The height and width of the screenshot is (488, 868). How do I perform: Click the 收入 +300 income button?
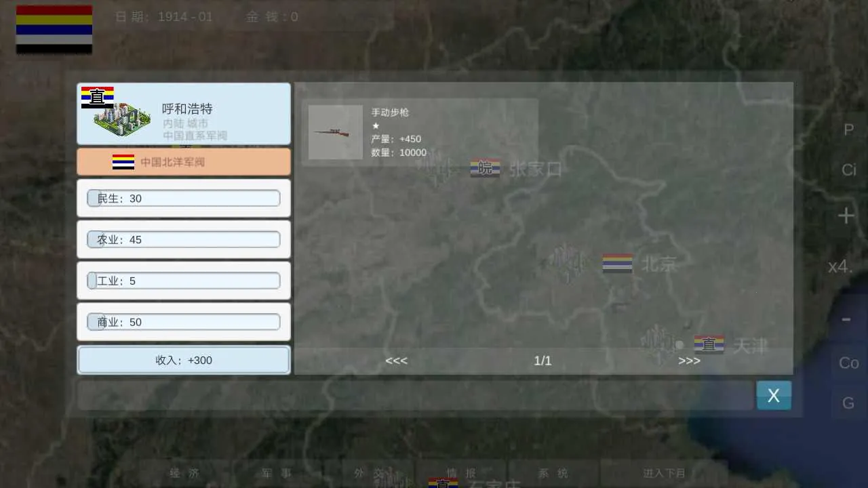point(184,360)
